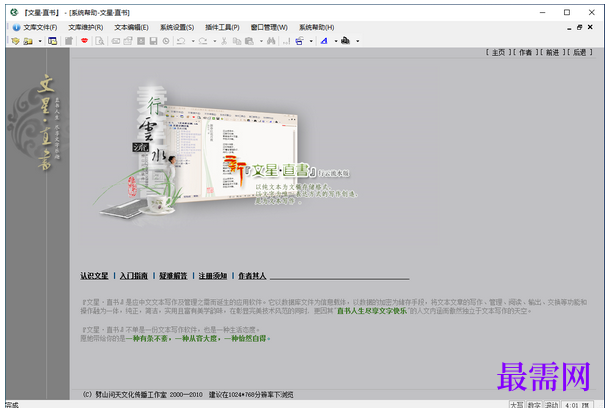The width and height of the screenshot is (609, 408).
Task: Click the folder icon in toolbar
Action: [x=28, y=41]
